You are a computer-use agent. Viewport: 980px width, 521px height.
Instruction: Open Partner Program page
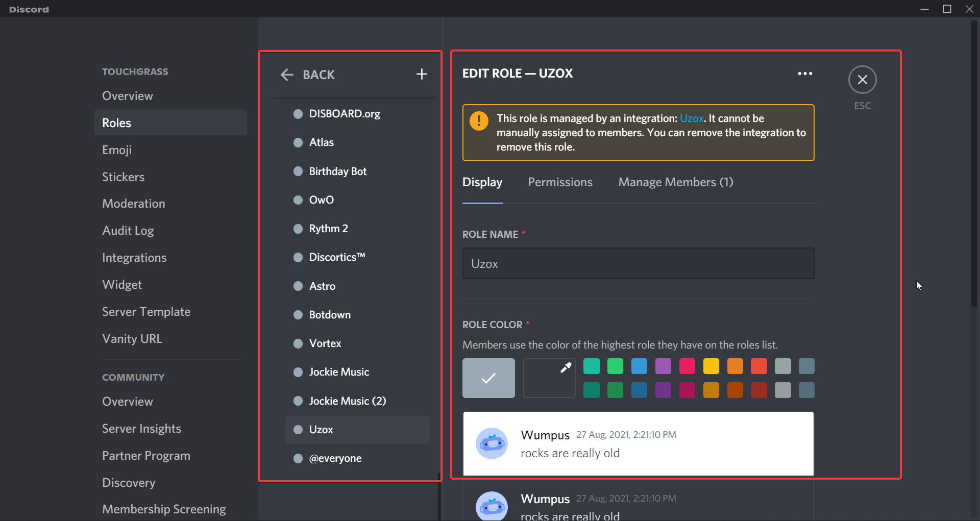pyautogui.click(x=170, y=456)
